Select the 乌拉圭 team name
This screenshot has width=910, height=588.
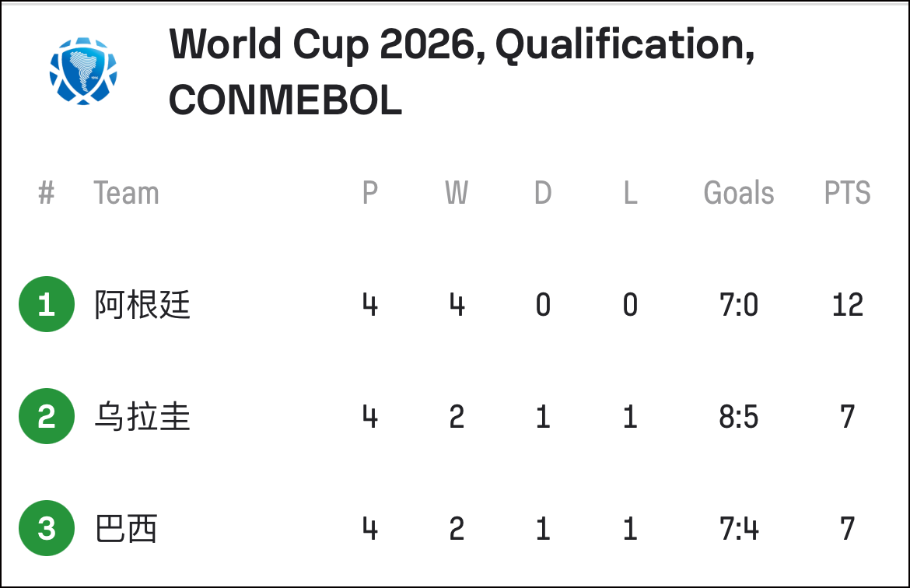[x=142, y=416]
